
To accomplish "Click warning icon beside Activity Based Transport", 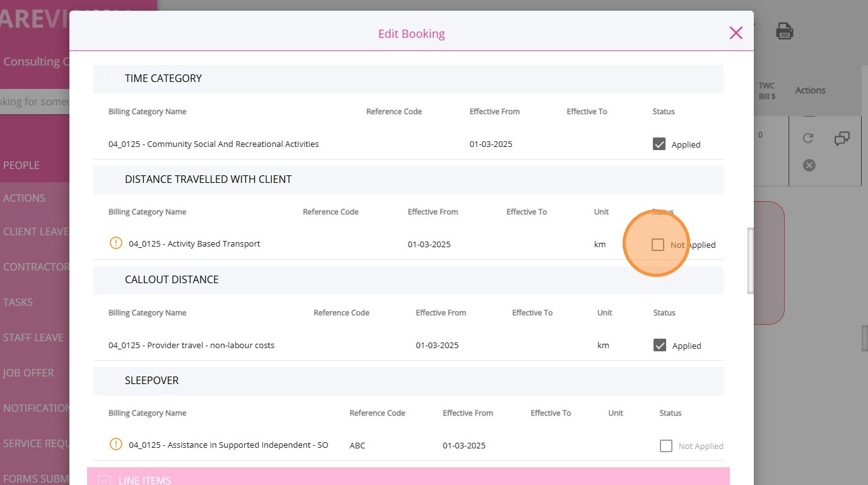I will tap(116, 243).
